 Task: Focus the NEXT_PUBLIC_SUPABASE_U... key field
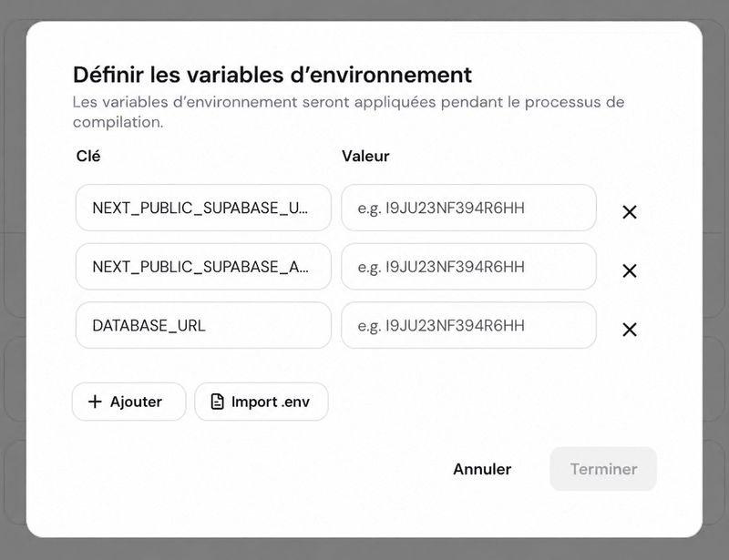[x=203, y=208]
